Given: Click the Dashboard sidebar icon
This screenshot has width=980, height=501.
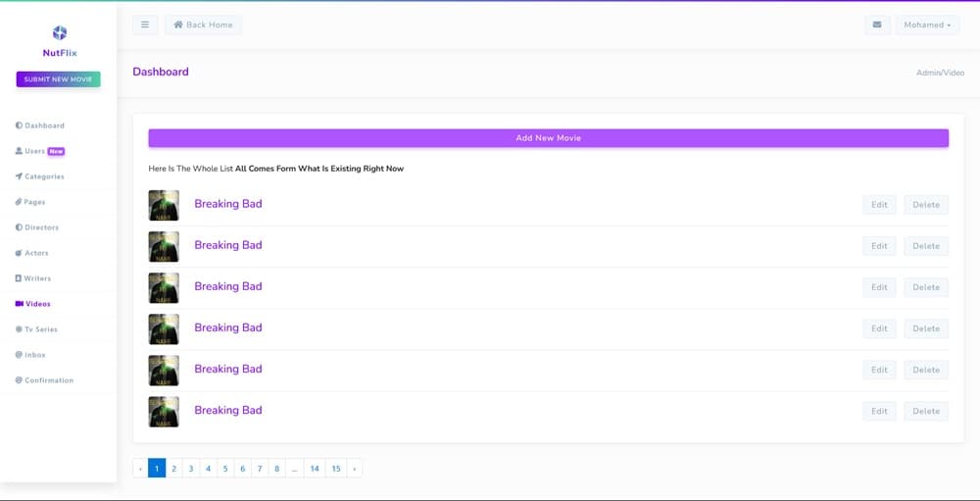Looking at the screenshot, I should [x=19, y=125].
